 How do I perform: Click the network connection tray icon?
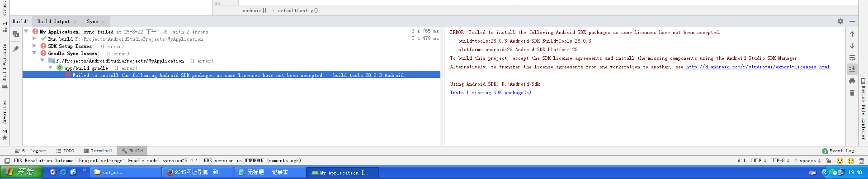click(841, 172)
